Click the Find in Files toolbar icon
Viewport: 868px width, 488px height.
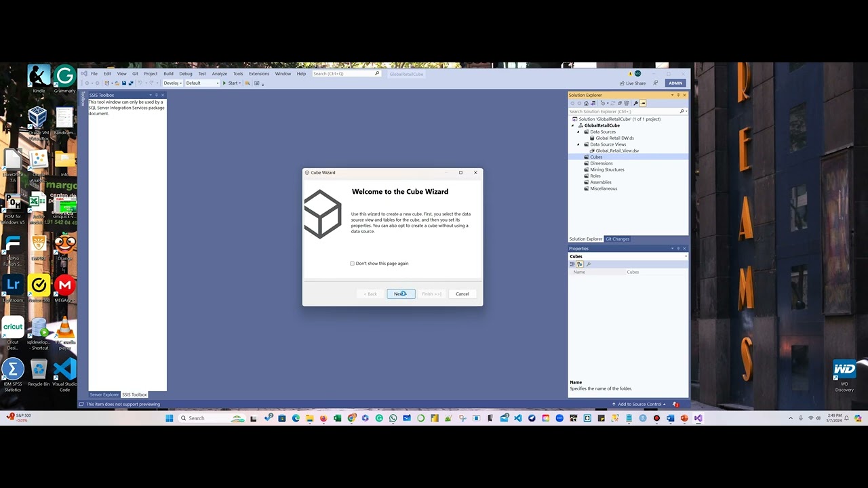[x=248, y=83]
